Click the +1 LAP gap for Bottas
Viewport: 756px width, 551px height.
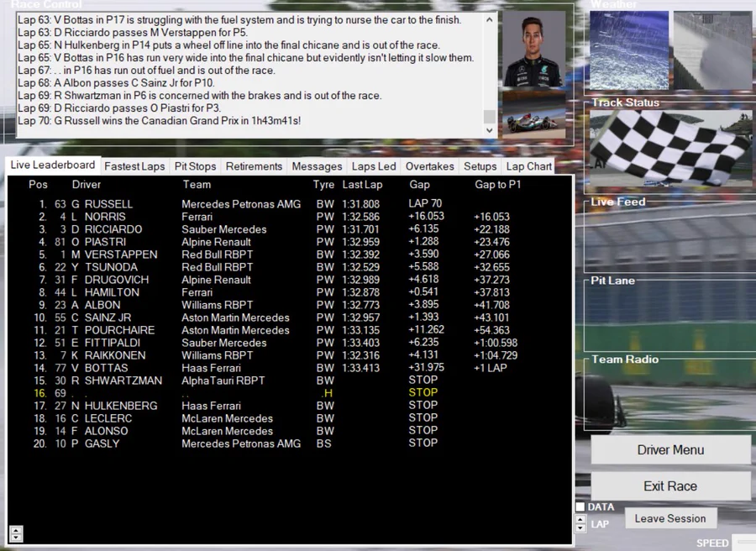[x=491, y=368]
